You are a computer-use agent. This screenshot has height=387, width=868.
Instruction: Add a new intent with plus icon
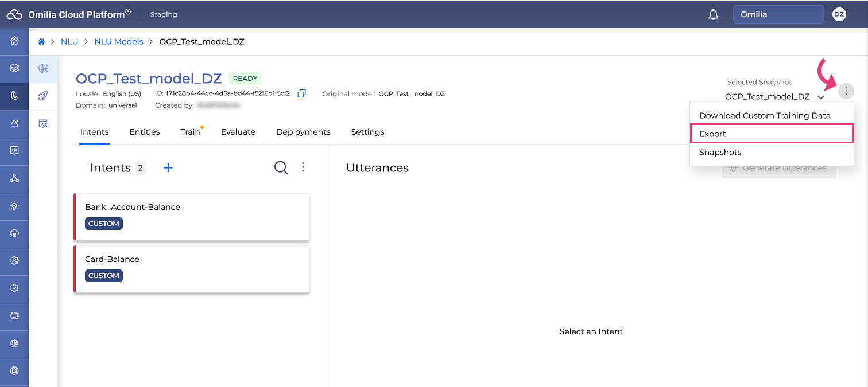click(x=168, y=168)
